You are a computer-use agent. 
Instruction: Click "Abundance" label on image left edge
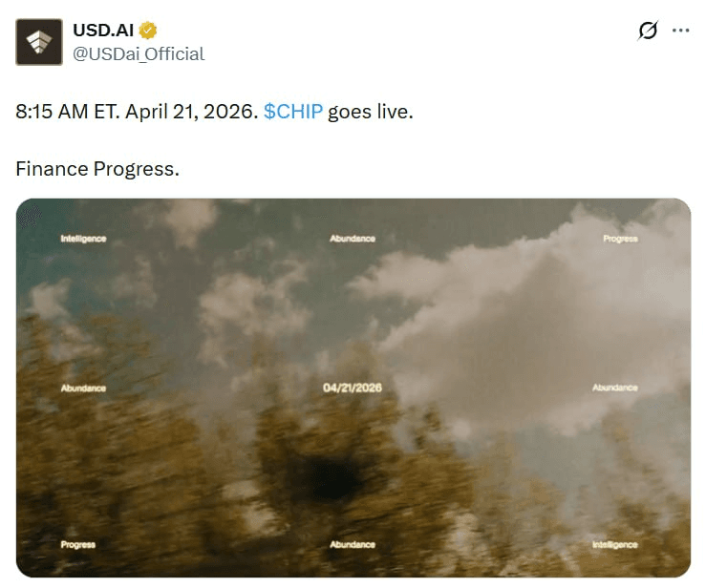83,388
